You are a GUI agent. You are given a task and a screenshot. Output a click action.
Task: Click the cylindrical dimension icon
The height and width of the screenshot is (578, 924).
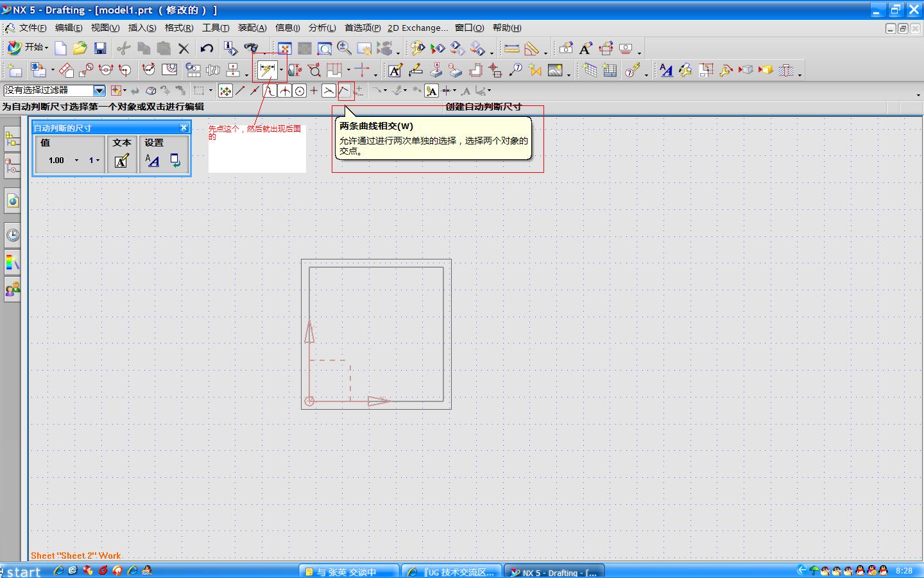click(x=295, y=70)
